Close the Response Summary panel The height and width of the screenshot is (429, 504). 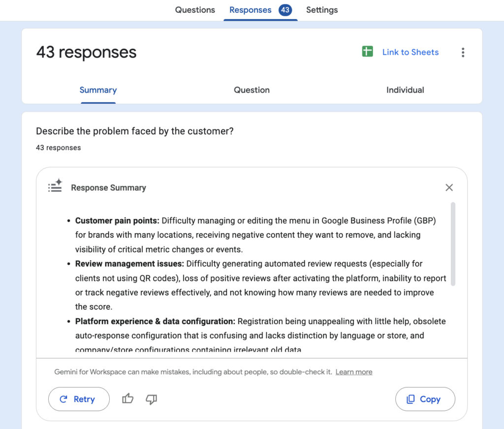(449, 187)
